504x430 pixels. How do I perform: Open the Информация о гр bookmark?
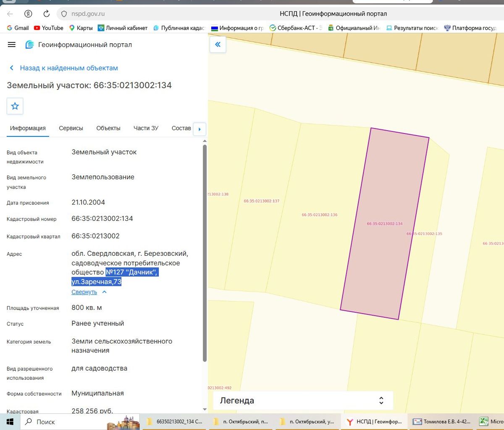click(x=237, y=28)
